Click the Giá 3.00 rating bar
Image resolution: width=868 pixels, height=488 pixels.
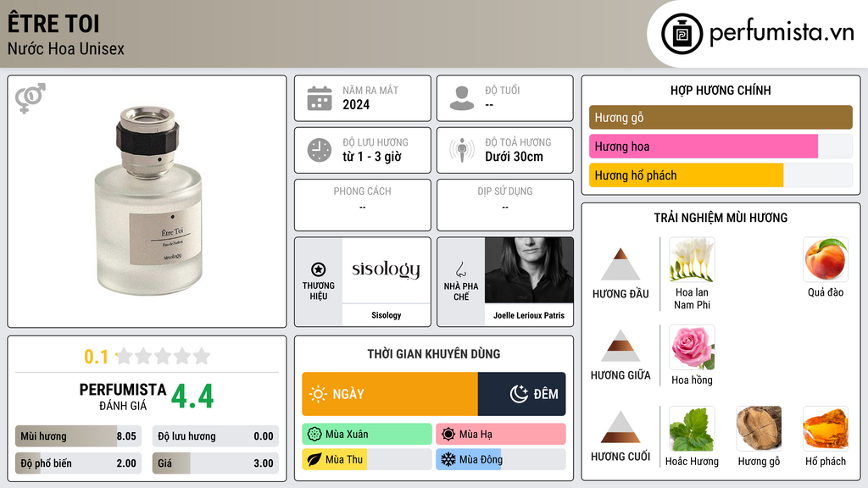tap(215, 463)
